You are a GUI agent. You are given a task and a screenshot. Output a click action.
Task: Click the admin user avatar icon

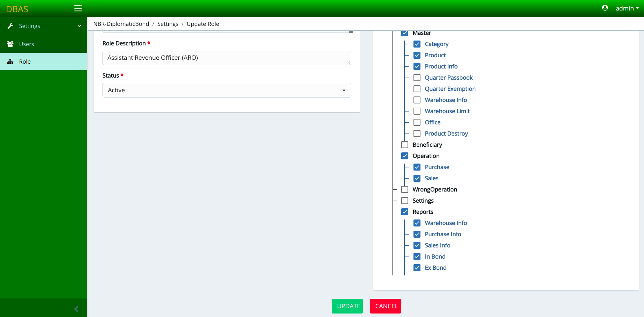point(605,8)
